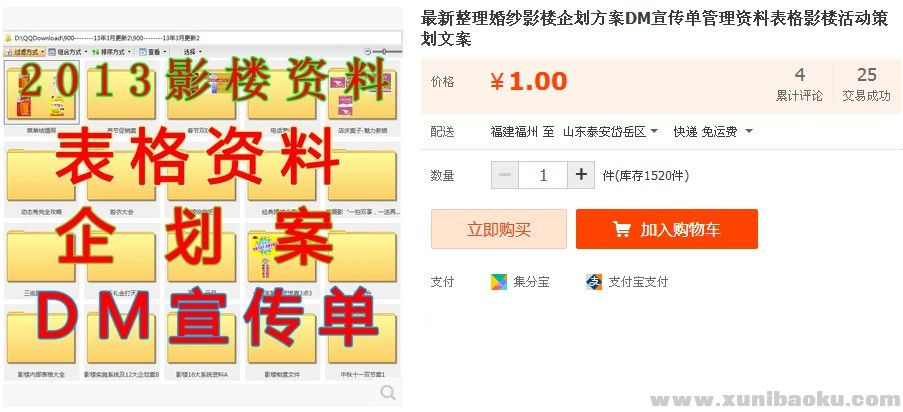This screenshot has height=412, width=903.
Task: Click the quantity input field
Action: pos(543,175)
